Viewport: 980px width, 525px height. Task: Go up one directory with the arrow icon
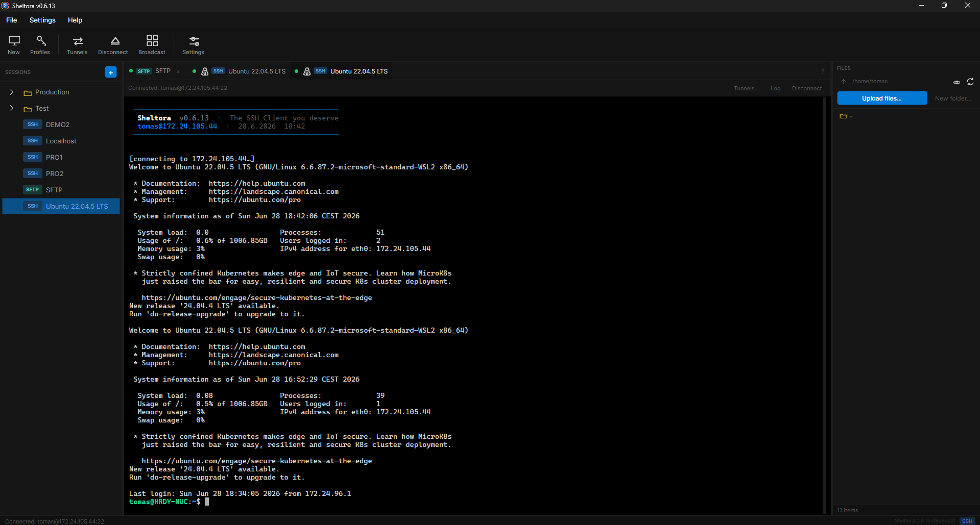844,82
